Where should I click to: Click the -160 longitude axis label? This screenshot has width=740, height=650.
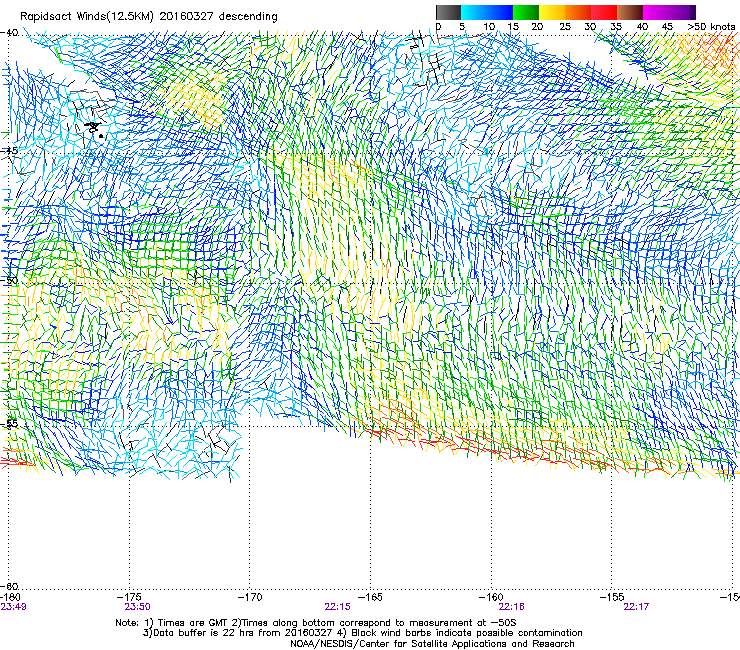click(491, 597)
